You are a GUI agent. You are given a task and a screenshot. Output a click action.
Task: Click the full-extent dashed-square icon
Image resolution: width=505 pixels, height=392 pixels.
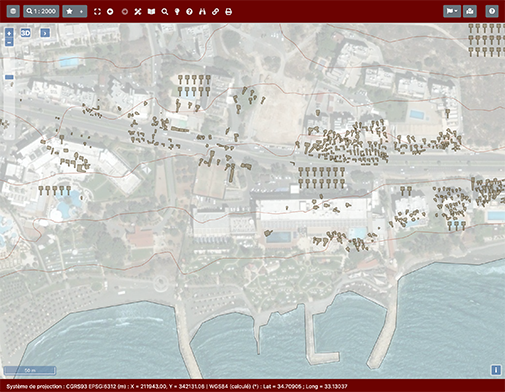pyautogui.click(x=97, y=12)
